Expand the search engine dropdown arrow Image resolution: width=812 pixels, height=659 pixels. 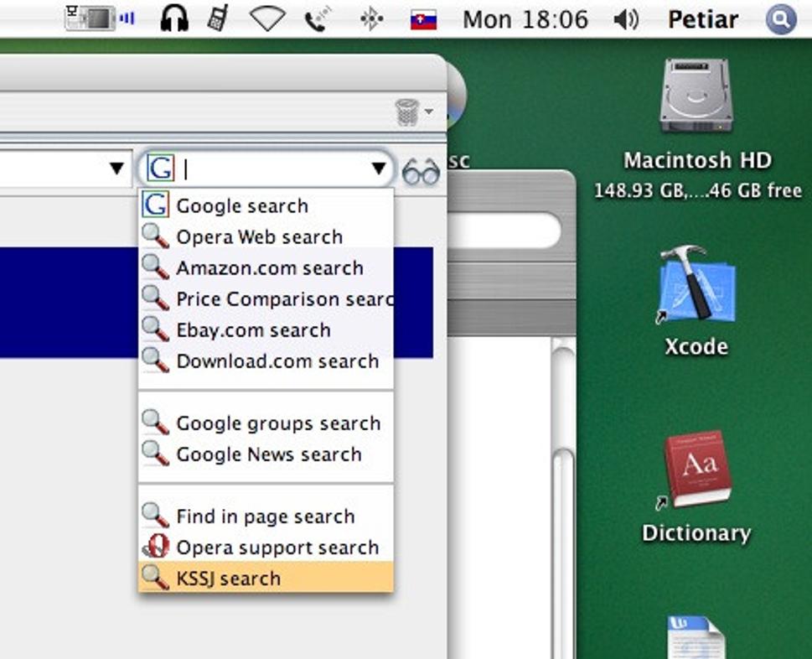379,169
